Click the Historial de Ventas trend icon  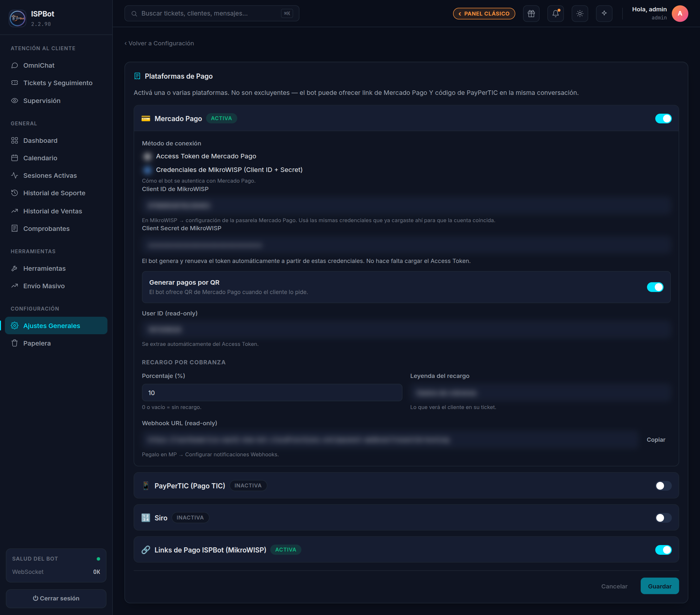(14, 211)
